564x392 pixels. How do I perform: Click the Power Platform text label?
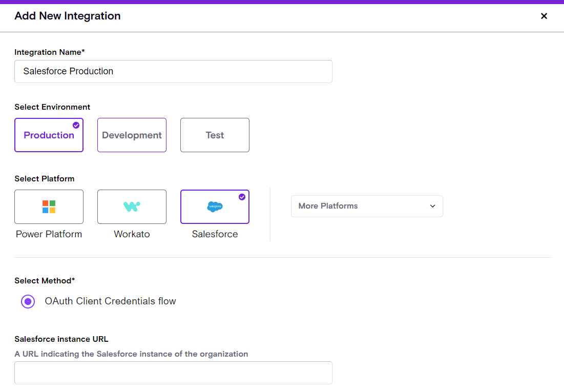coord(49,234)
